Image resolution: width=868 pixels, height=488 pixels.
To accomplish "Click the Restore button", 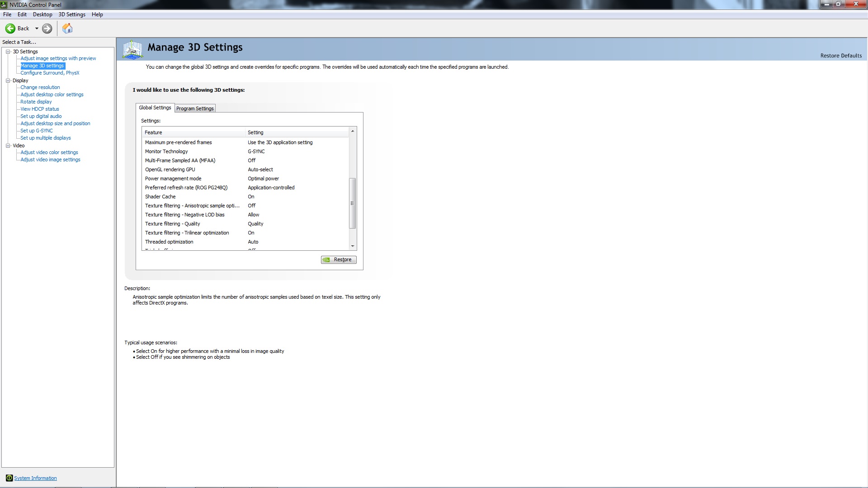I will coord(339,260).
